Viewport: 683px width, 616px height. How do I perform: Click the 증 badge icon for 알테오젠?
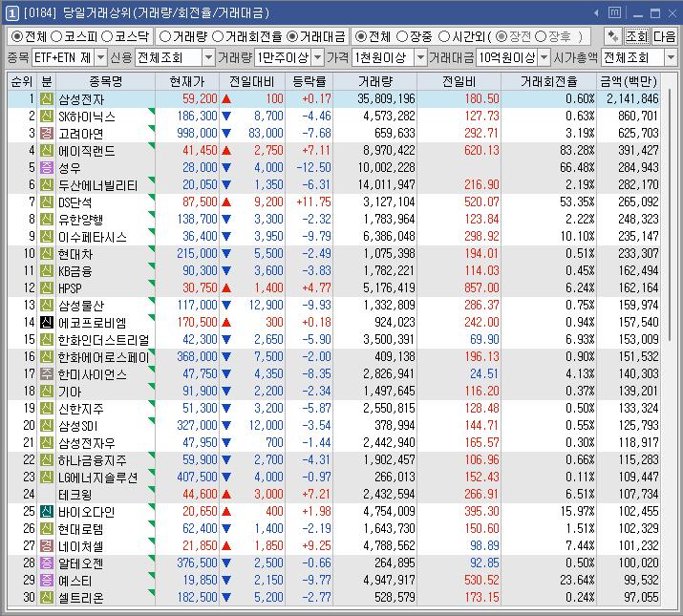click(47, 563)
